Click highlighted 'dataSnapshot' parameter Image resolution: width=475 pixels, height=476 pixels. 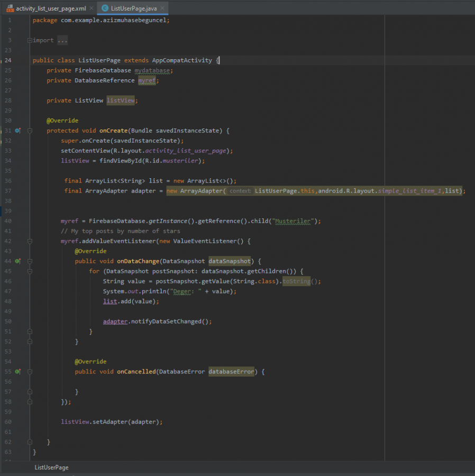coord(230,261)
